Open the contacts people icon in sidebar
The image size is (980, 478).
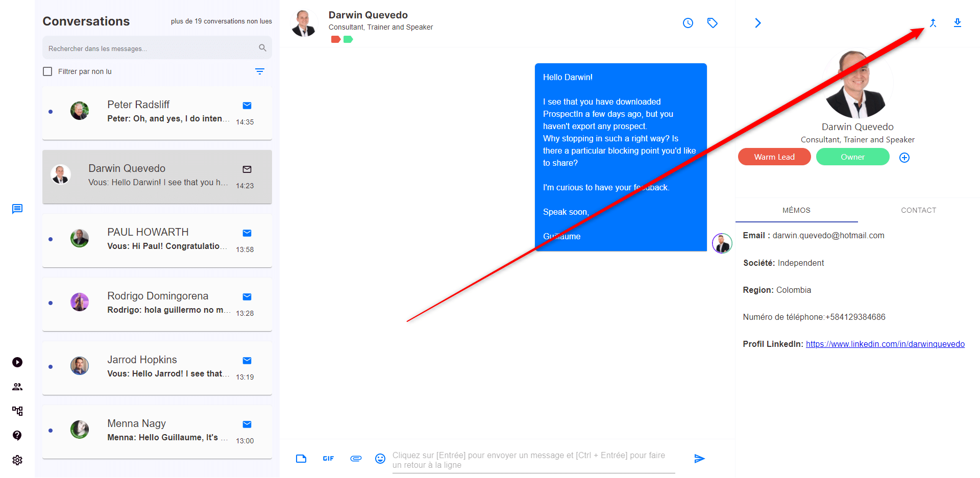(17, 387)
